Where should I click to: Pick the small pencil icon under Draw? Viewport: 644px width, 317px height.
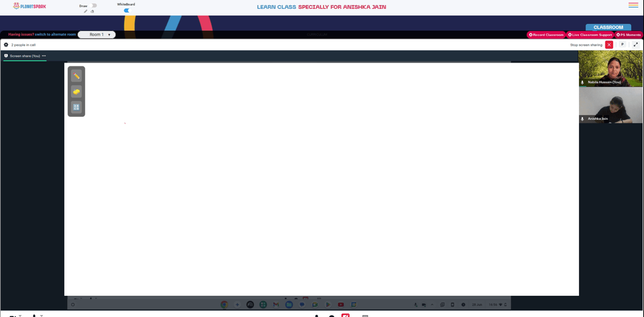[86, 12]
